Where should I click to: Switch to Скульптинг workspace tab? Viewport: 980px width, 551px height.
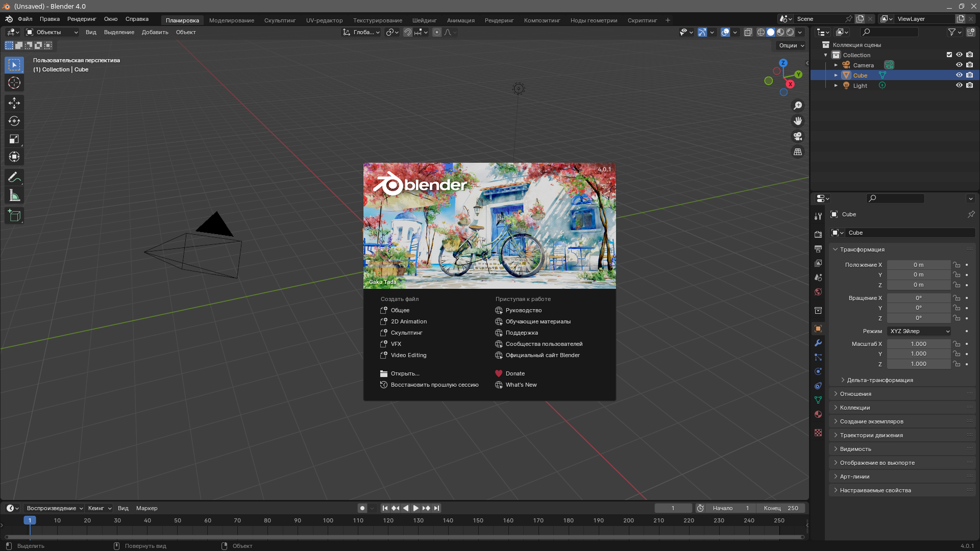(x=280, y=20)
